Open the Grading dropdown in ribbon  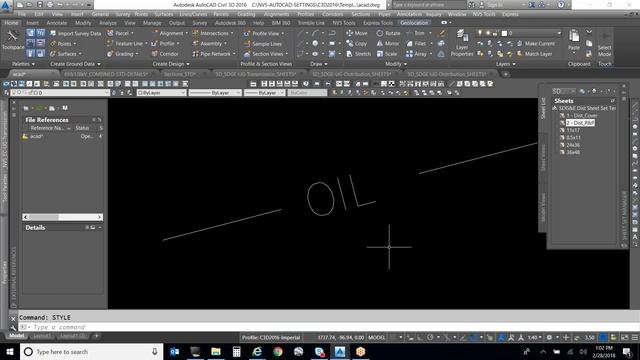(x=122, y=54)
